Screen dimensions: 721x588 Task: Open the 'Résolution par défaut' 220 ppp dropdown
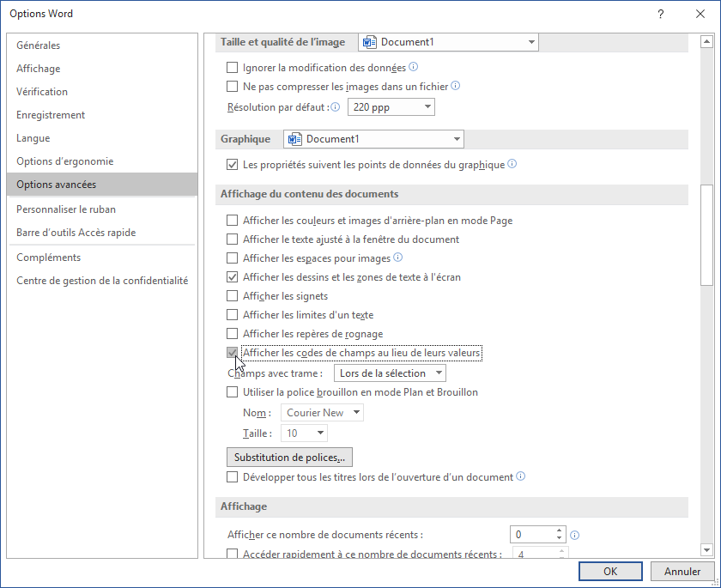391,107
